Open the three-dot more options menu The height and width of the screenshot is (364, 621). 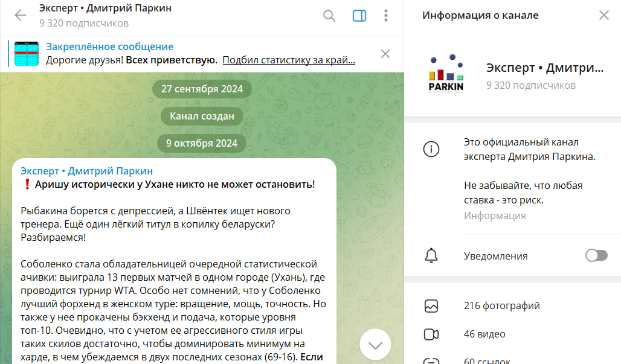pyautogui.click(x=386, y=16)
